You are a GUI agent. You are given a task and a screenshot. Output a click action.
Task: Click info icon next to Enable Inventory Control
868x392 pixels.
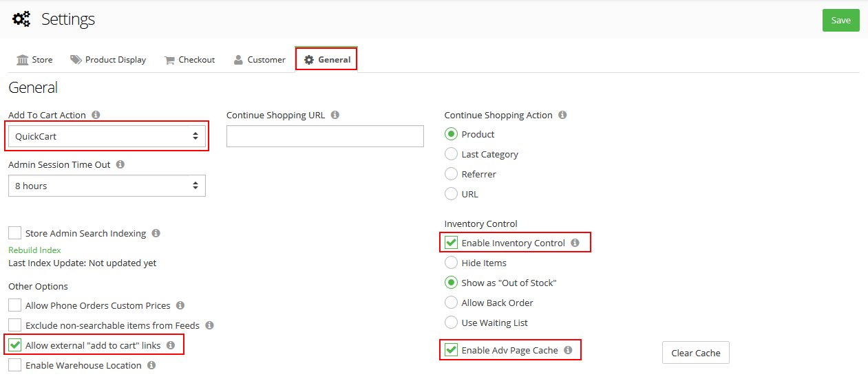pos(575,243)
